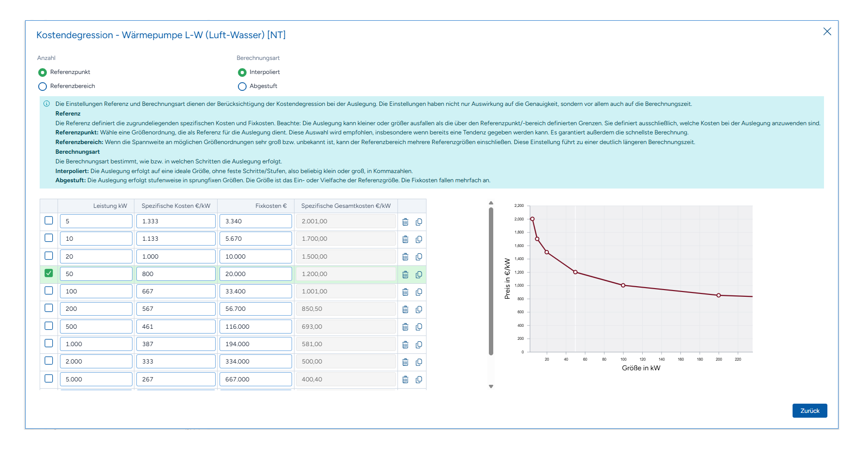Duplicate the 1.000 kW row

tap(419, 345)
